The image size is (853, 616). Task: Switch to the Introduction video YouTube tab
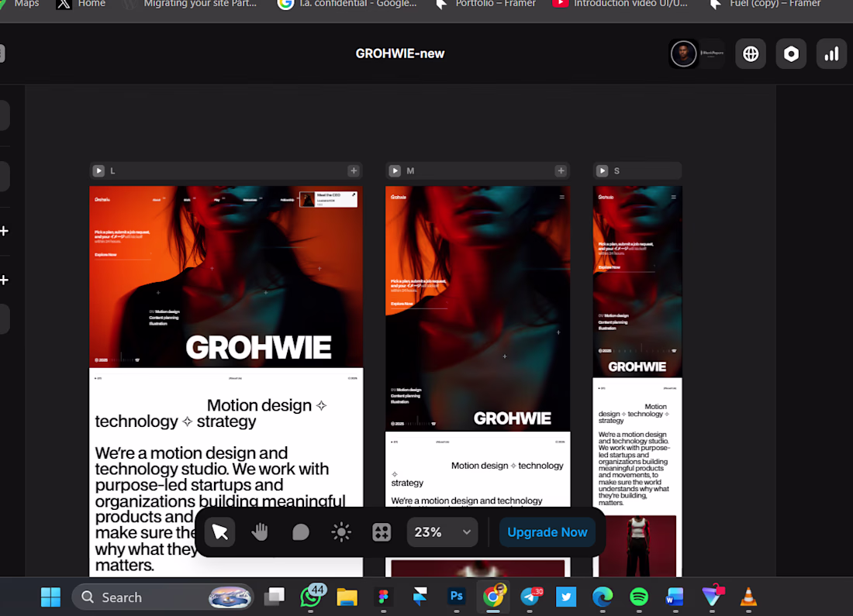click(620, 5)
